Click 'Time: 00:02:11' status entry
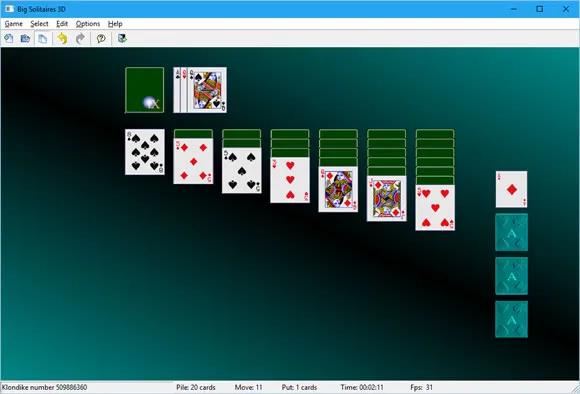 click(x=362, y=387)
